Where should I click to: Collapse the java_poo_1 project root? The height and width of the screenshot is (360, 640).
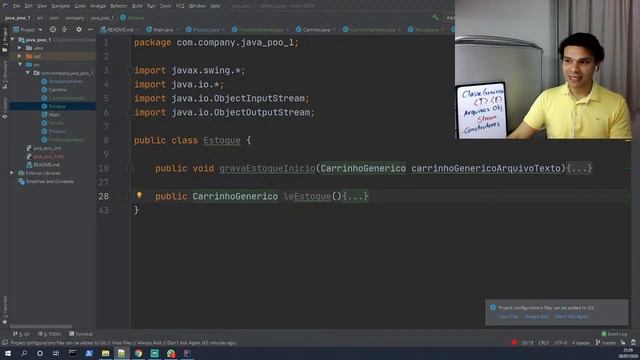coord(13,40)
